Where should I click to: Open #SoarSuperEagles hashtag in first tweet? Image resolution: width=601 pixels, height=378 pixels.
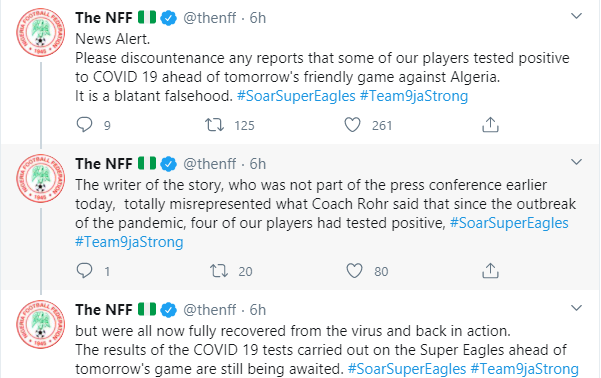tap(296, 96)
